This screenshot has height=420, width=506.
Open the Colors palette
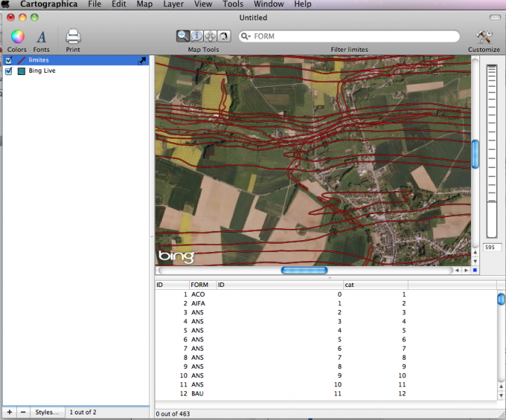point(18,38)
